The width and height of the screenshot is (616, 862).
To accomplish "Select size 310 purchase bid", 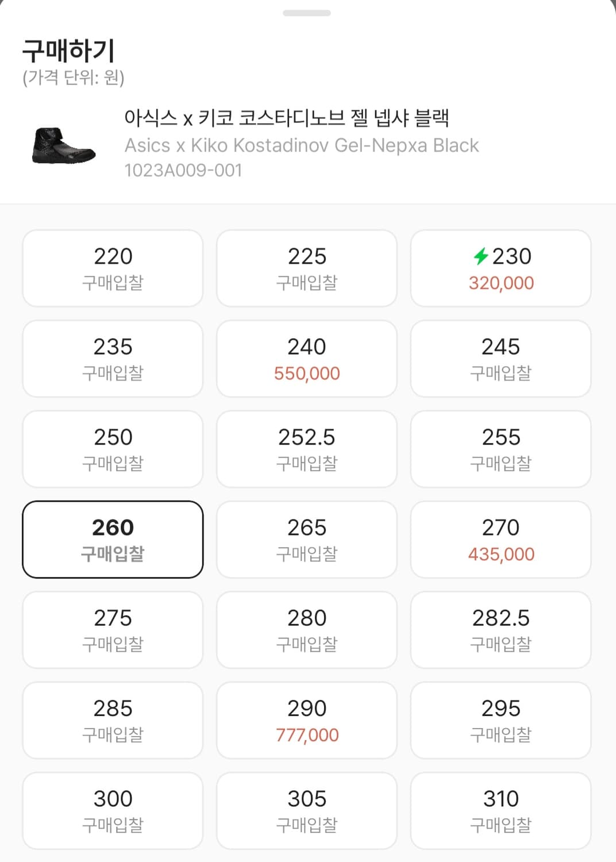I will point(500,811).
